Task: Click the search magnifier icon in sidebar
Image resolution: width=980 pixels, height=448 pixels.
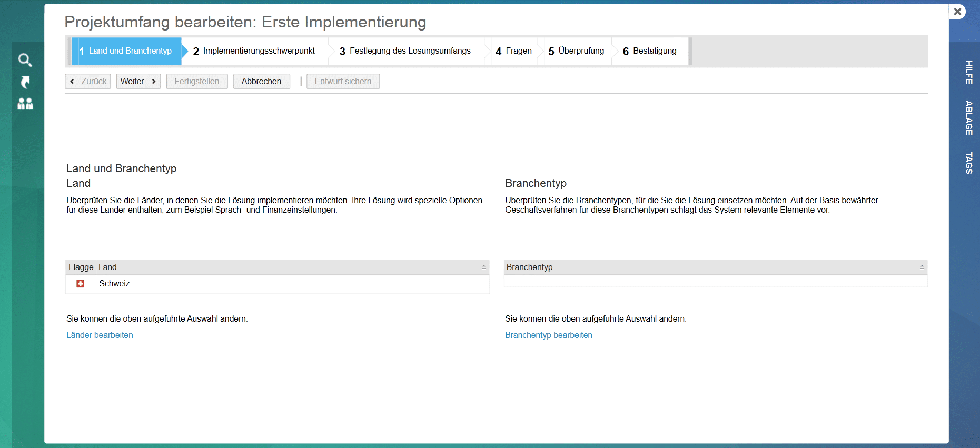Action: click(25, 60)
